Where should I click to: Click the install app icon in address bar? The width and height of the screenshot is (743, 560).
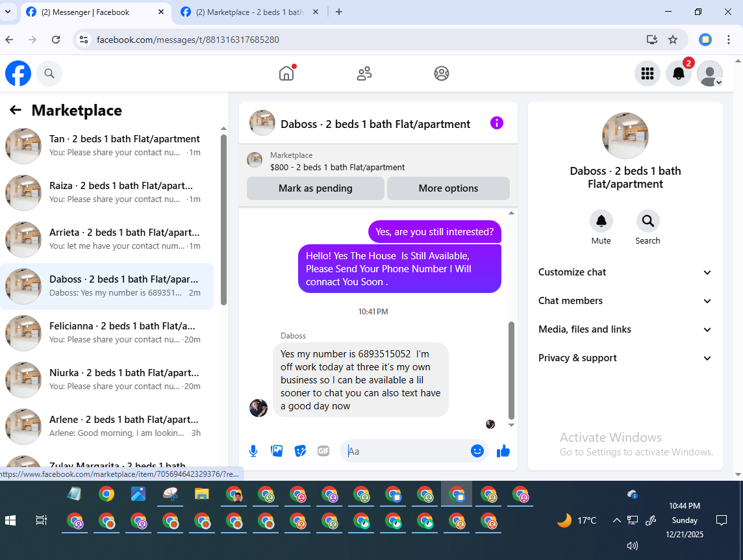[x=652, y=40]
